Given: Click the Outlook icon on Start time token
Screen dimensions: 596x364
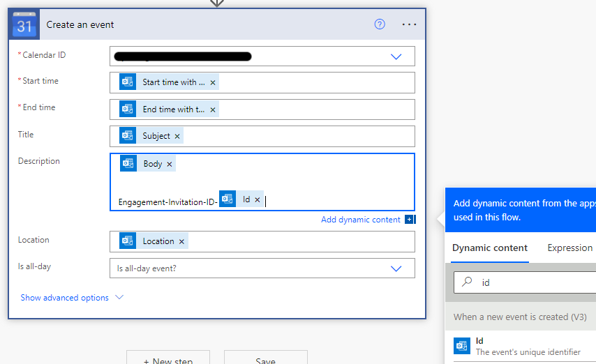Looking at the screenshot, I should click(127, 82).
